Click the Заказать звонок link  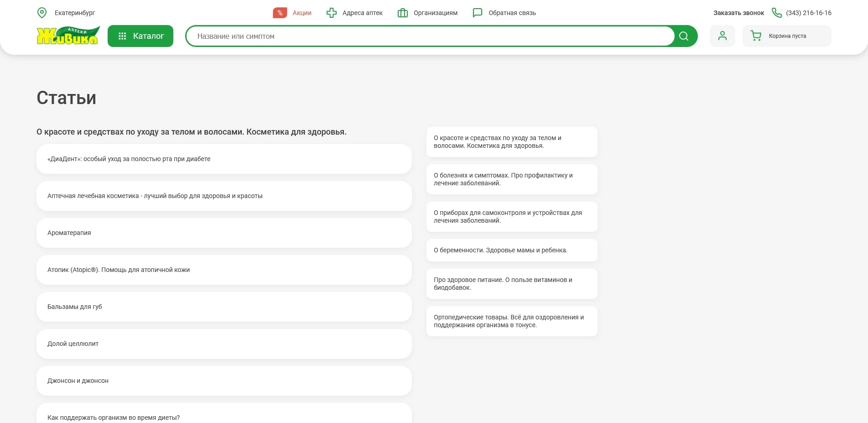tap(738, 13)
